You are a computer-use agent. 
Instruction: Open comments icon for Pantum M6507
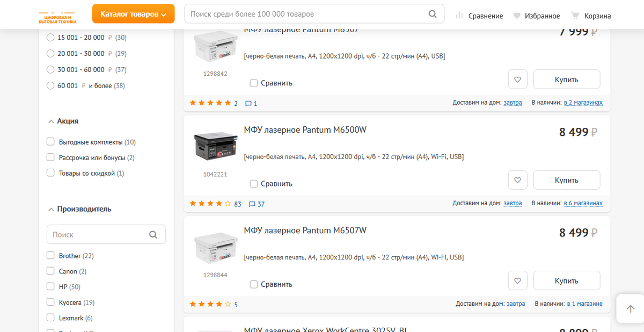tap(248, 103)
